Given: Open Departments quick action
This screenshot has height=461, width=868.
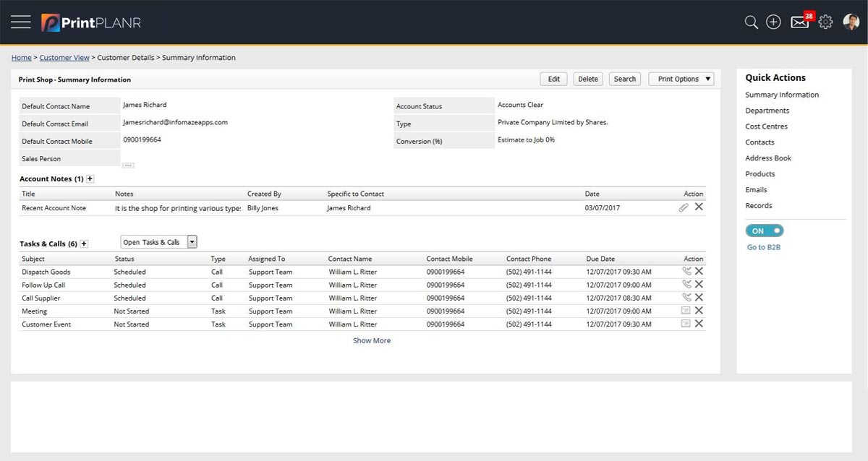Looking at the screenshot, I should point(767,111).
